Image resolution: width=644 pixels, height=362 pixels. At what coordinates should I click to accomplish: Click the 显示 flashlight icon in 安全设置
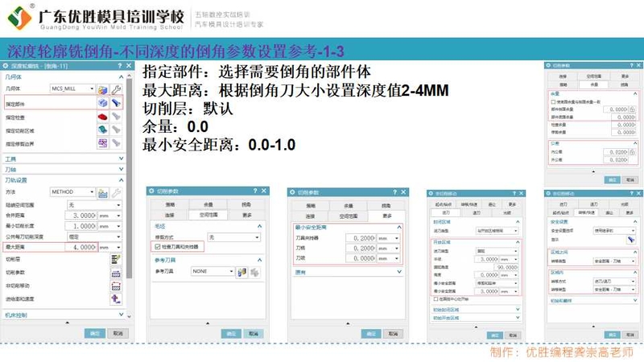point(631,240)
